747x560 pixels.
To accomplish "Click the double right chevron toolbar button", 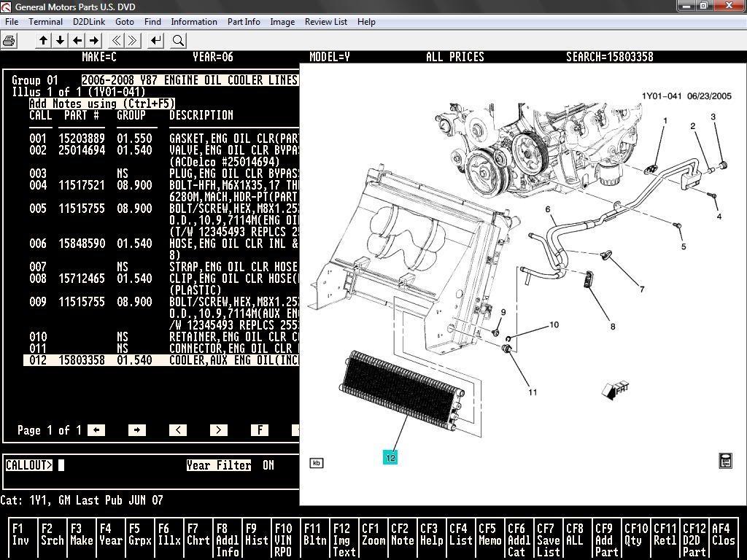I will [x=133, y=41].
